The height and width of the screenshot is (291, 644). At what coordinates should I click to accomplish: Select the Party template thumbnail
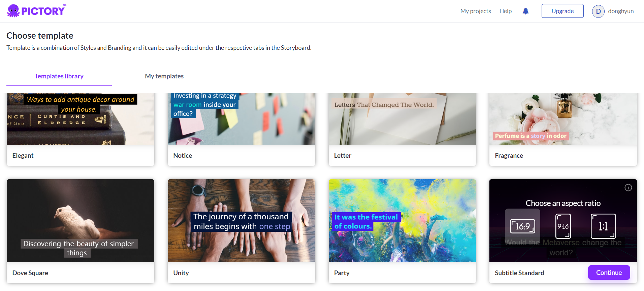(402, 221)
